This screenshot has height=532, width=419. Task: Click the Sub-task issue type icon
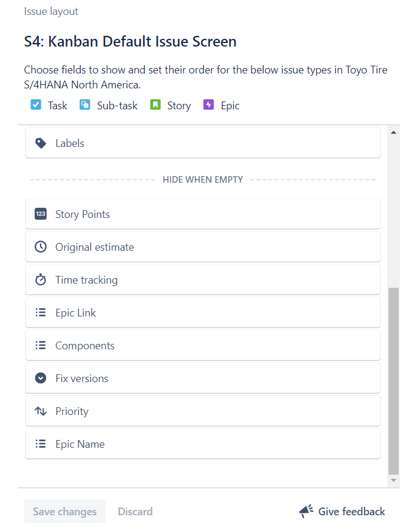point(84,104)
